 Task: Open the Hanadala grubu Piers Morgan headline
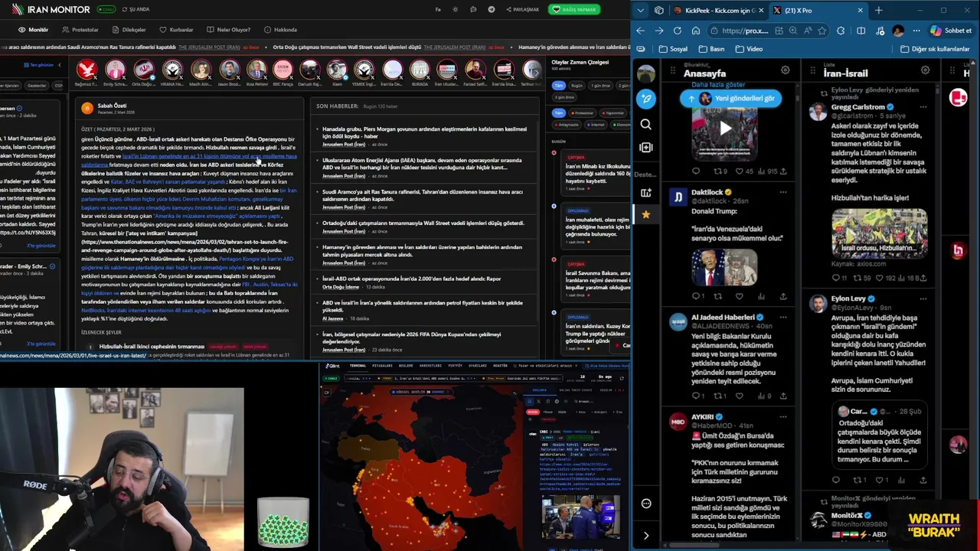pos(424,132)
